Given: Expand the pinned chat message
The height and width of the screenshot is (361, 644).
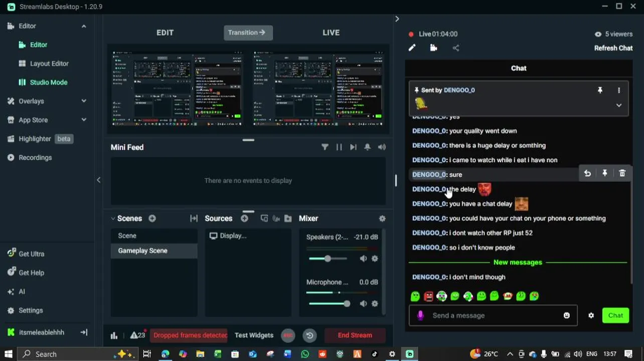Looking at the screenshot, I should pos(619,105).
